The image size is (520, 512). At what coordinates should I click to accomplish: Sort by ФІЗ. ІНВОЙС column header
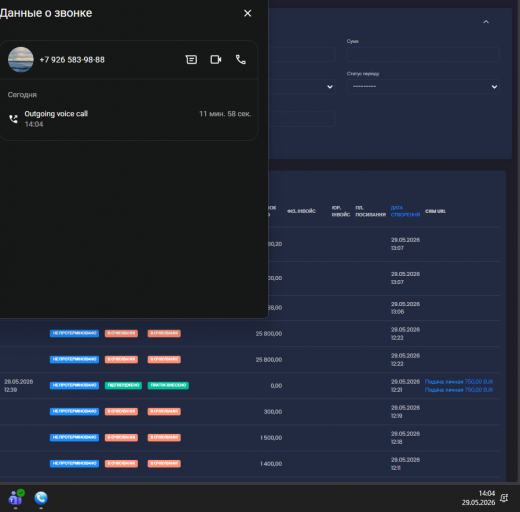pyautogui.click(x=301, y=211)
